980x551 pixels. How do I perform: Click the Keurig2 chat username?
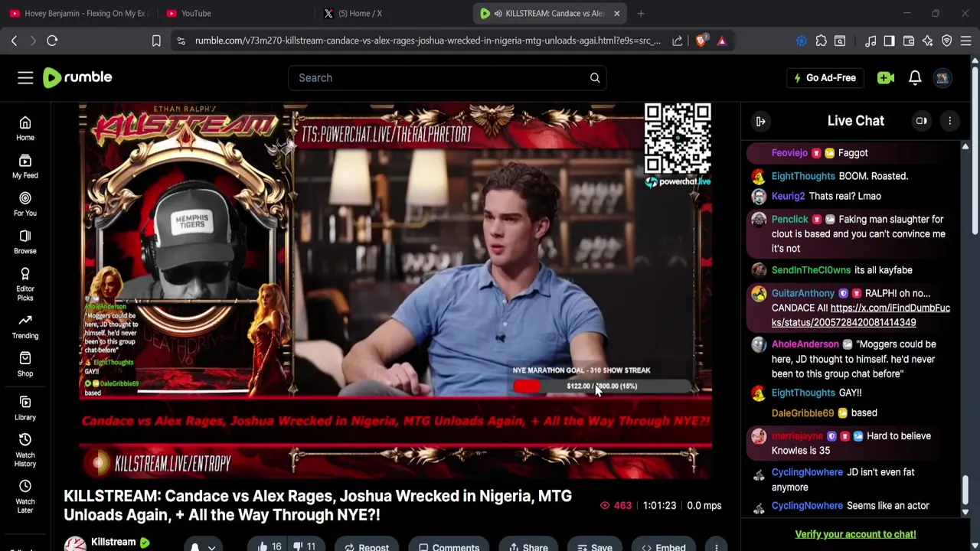788,196
